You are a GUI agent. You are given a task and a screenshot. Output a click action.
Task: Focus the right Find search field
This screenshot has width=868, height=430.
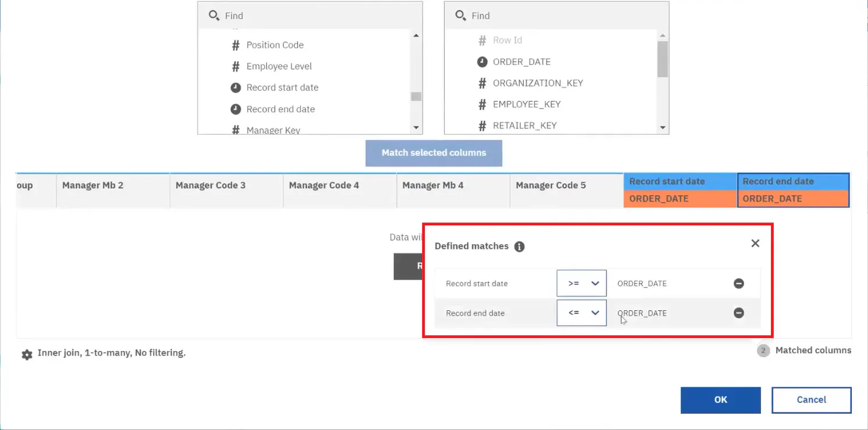pos(556,16)
